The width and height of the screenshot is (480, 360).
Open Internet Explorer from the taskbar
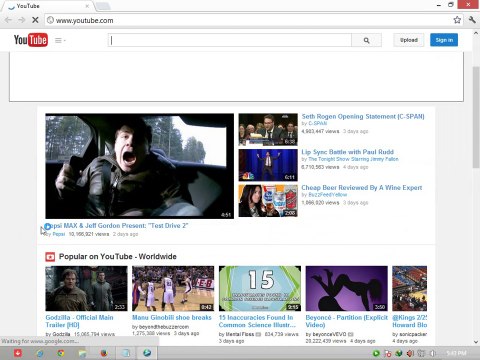[40, 353]
